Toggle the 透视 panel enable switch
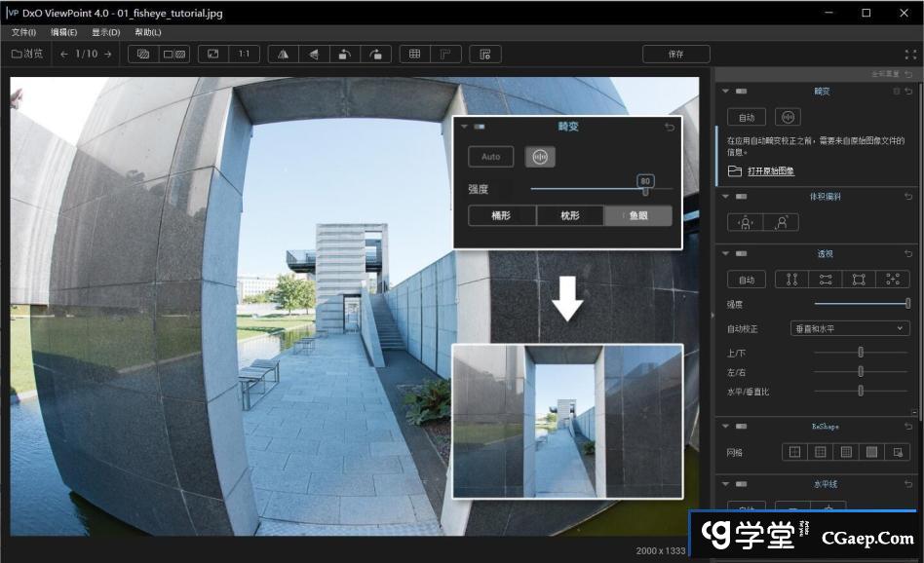Image resolution: width=924 pixels, height=563 pixels. pos(742,254)
